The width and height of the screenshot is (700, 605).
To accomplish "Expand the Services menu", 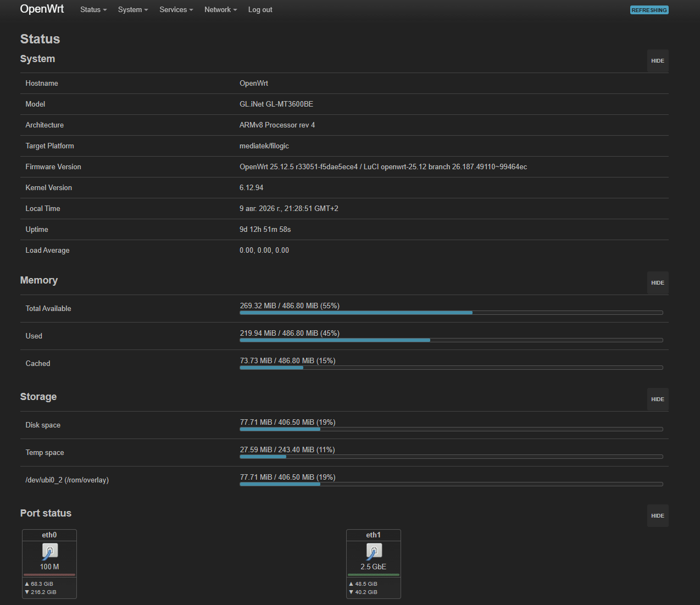I will coord(176,10).
